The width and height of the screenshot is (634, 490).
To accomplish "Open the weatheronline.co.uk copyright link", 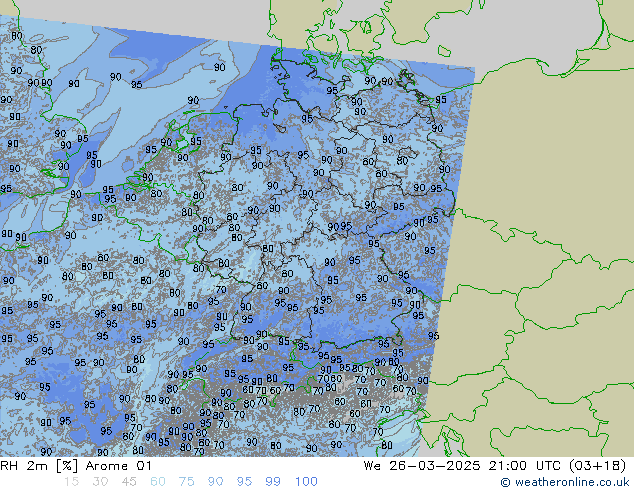I will (x=564, y=482).
